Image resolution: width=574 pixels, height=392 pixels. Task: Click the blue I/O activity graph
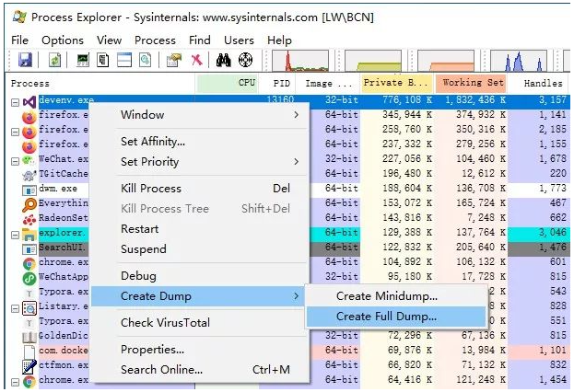[x=519, y=61]
